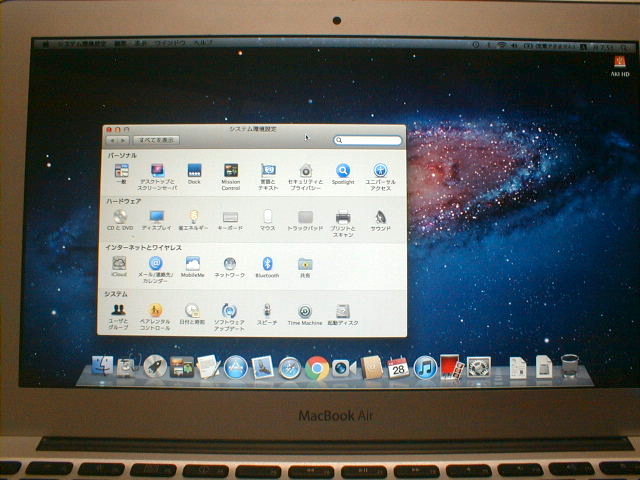Open the Speech (スピーチ) pane
The width and height of the screenshot is (640, 480).
(267, 313)
